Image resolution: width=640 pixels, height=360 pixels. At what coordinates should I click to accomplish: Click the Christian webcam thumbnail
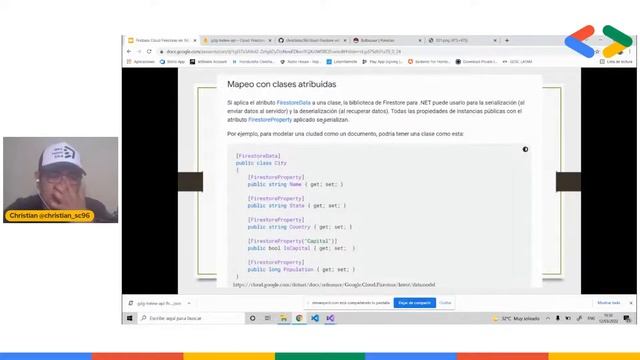[60, 180]
